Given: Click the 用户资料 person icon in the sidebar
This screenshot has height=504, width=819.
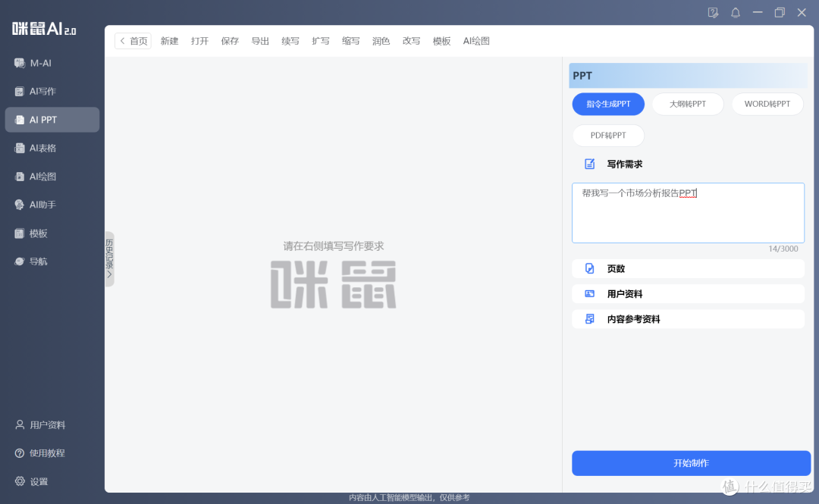Looking at the screenshot, I should click(20, 424).
